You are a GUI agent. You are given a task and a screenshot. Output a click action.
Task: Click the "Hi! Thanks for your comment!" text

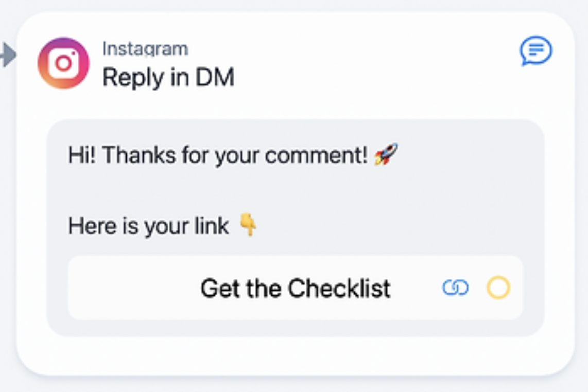tap(217, 155)
